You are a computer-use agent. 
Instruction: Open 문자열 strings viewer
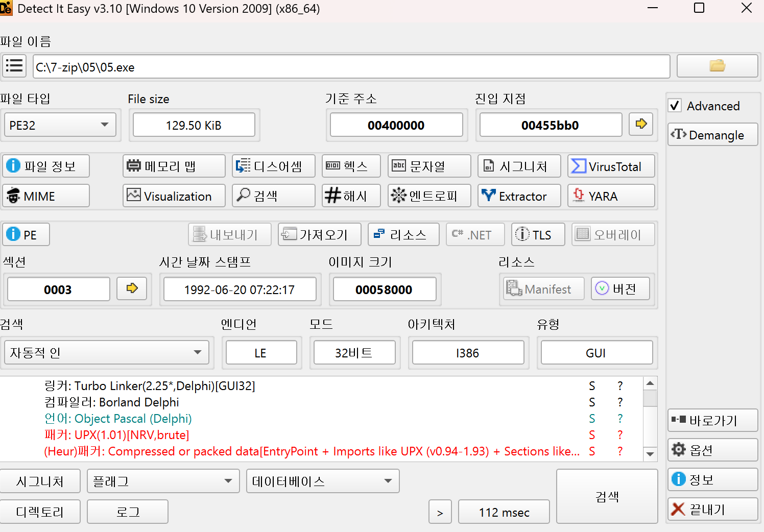429,166
